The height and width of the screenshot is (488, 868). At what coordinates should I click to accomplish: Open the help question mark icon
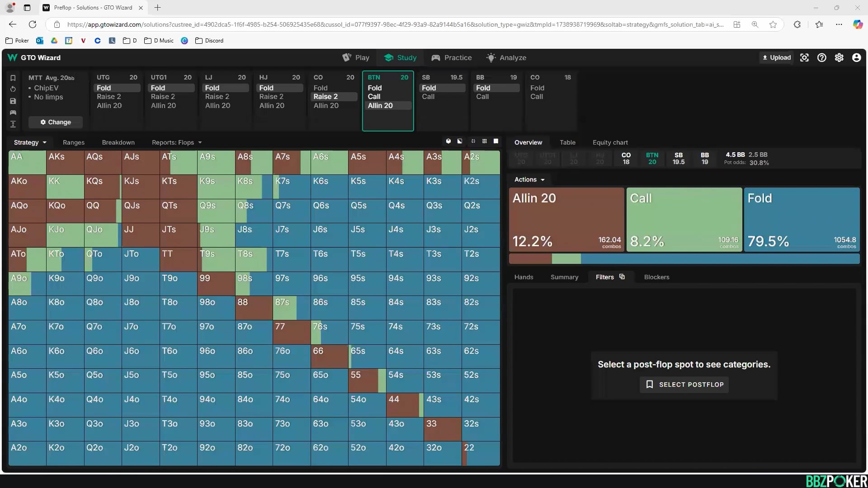pyautogui.click(x=821, y=57)
